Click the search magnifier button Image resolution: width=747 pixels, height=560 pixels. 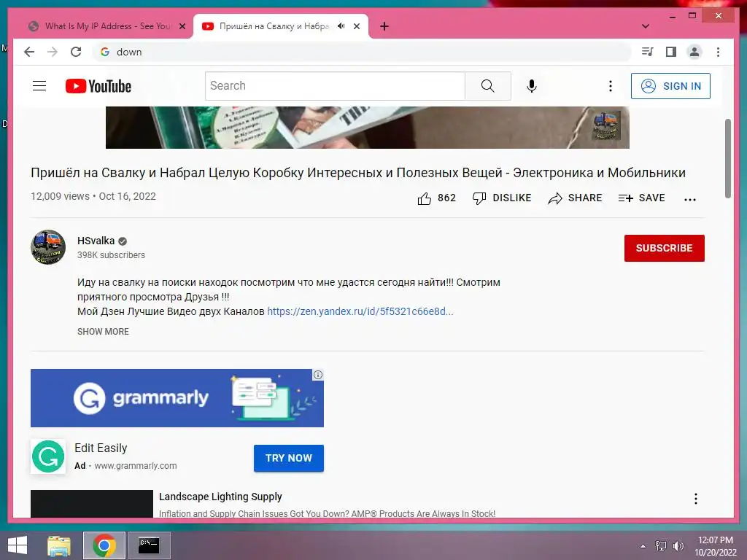coord(488,86)
